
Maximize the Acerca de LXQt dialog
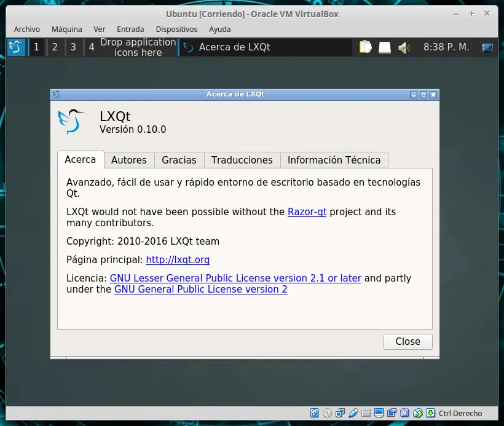coord(423,95)
